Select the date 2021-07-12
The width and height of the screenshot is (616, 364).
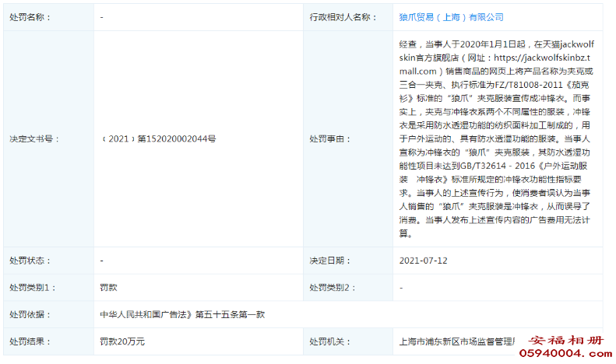423,261
